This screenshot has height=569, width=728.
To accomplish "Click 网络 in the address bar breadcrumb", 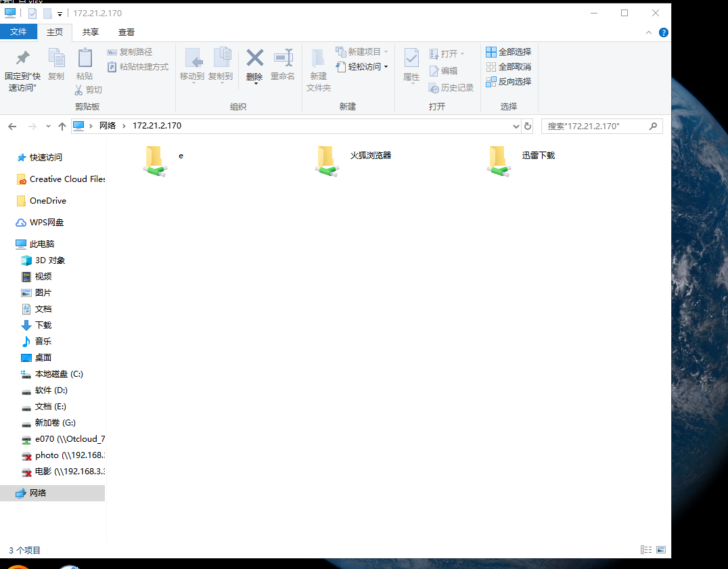I will pyautogui.click(x=108, y=126).
